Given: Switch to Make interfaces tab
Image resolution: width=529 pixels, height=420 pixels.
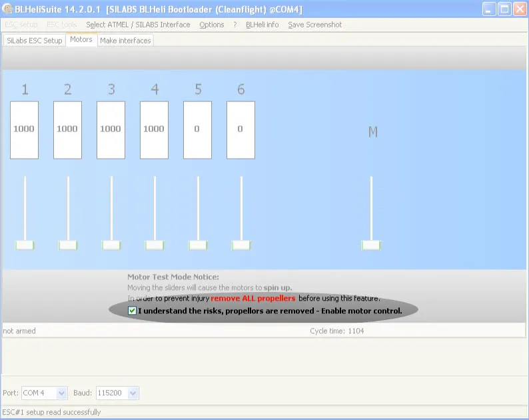Looking at the screenshot, I should tap(125, 41).
